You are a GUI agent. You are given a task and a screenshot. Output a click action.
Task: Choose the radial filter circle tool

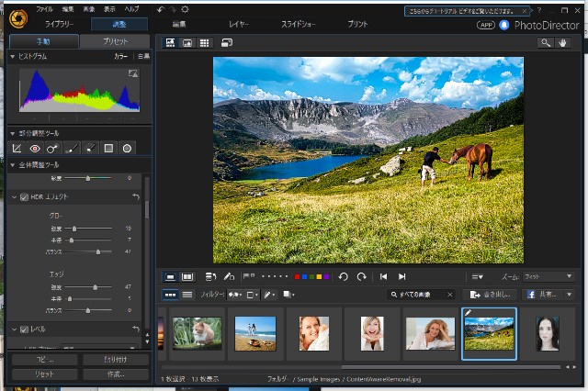(128, 148)
